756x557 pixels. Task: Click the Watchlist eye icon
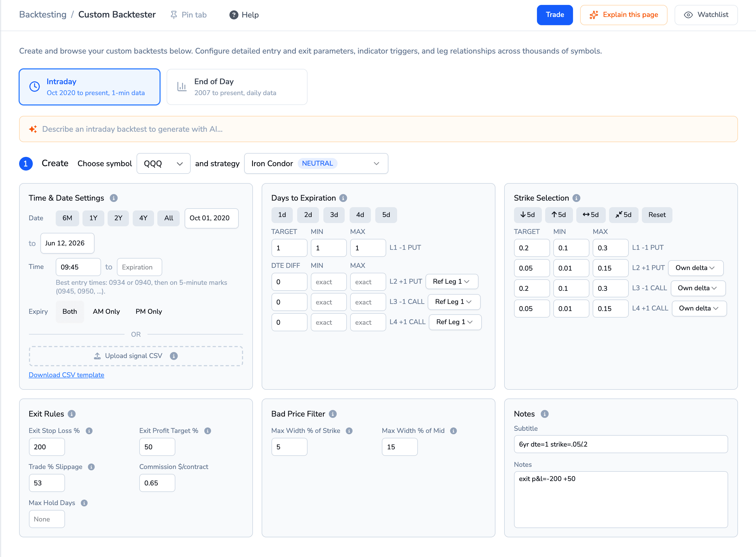coord(688,15)
